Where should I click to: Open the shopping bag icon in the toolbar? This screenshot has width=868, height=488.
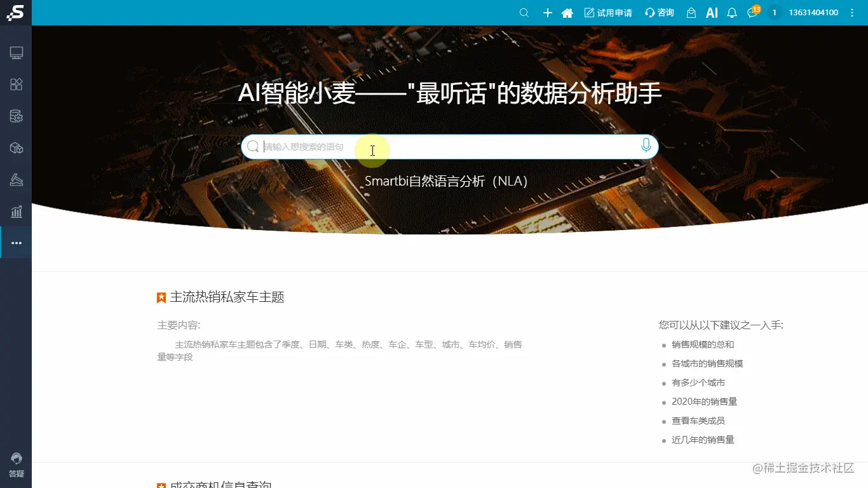690,13
